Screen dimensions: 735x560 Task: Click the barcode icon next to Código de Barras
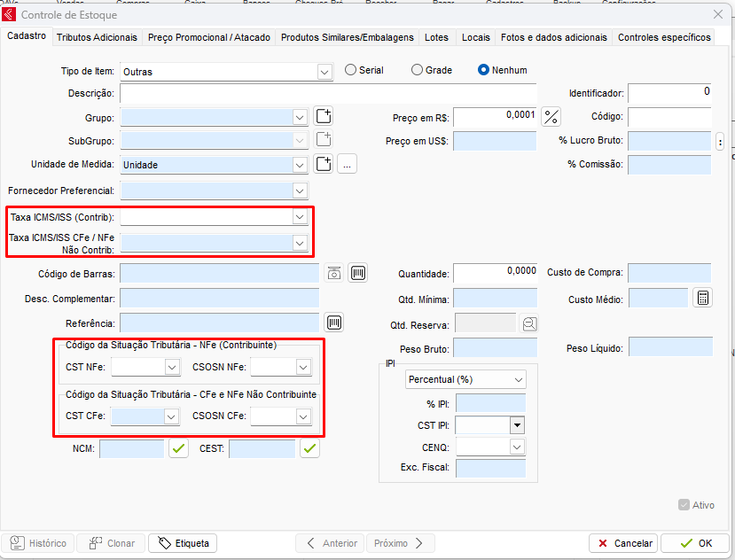[358, 273]
